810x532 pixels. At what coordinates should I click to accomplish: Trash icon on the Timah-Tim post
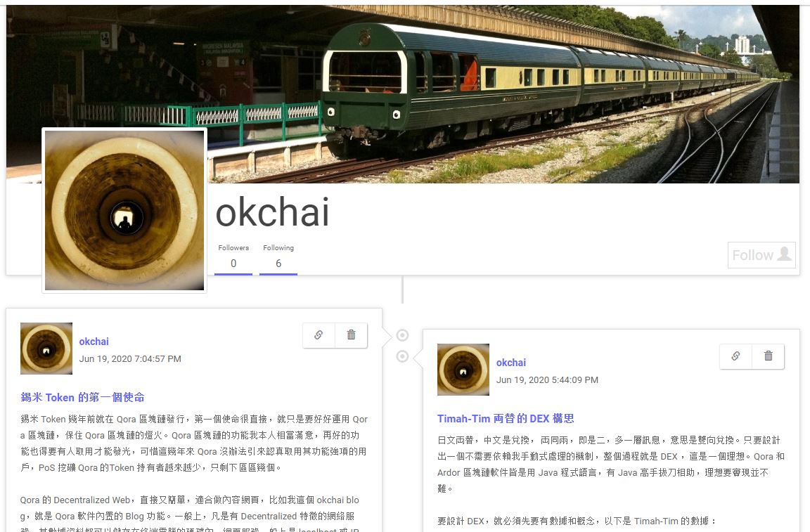coord(768,356)
